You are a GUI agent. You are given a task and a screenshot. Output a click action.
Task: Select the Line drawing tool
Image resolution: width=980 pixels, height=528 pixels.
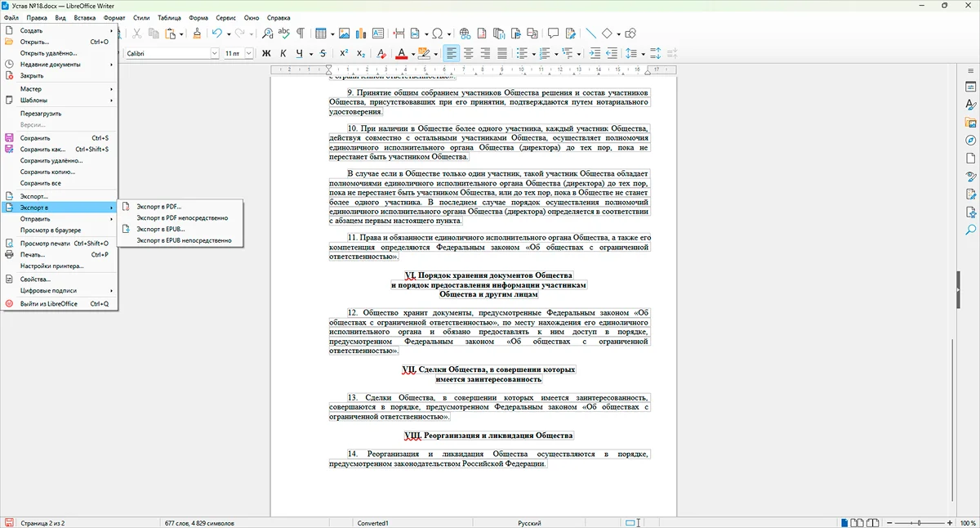click(x=591, y=34)
